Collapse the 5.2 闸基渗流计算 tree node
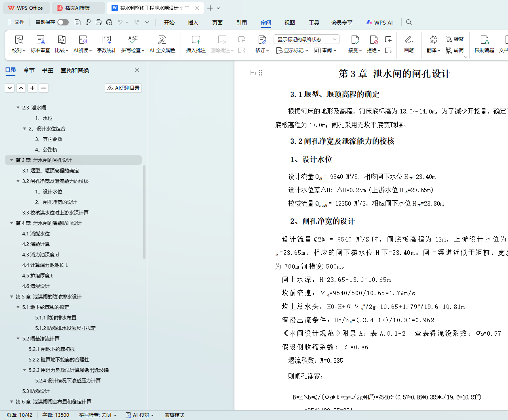Screen dimensions: 508x420 [18, 338]
